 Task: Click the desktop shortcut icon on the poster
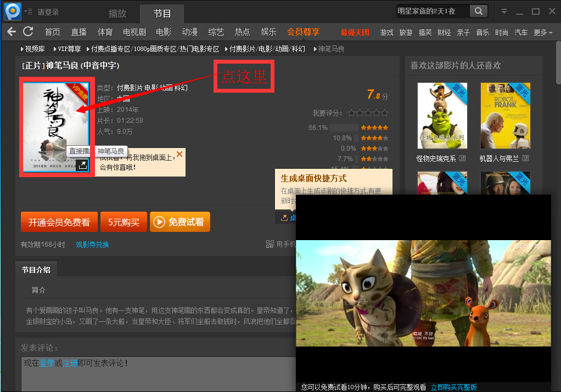coord(82,165)
